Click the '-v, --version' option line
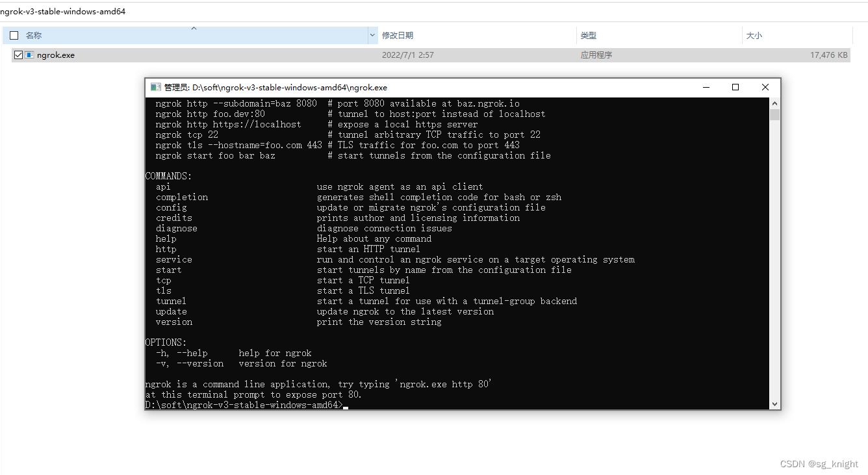The width and height of the screenshot is (868, 475). point(242,363)
